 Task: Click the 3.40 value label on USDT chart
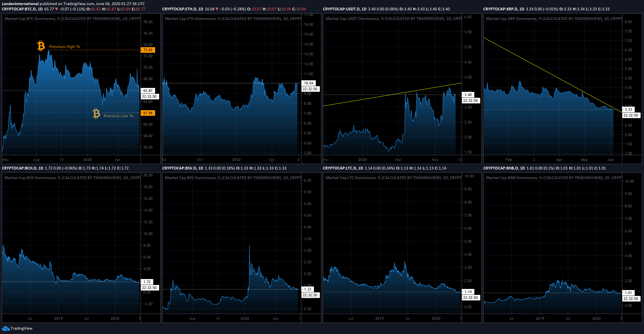coord(468,95)
